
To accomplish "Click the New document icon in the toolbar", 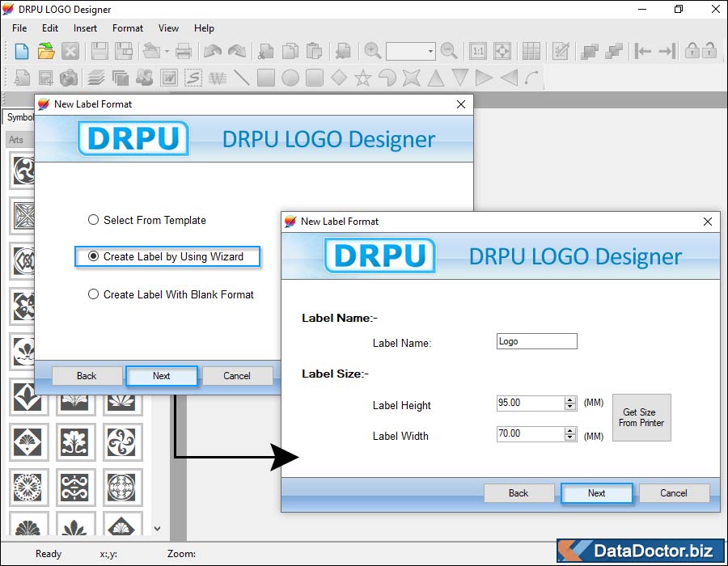I will (x=21, y=51).
